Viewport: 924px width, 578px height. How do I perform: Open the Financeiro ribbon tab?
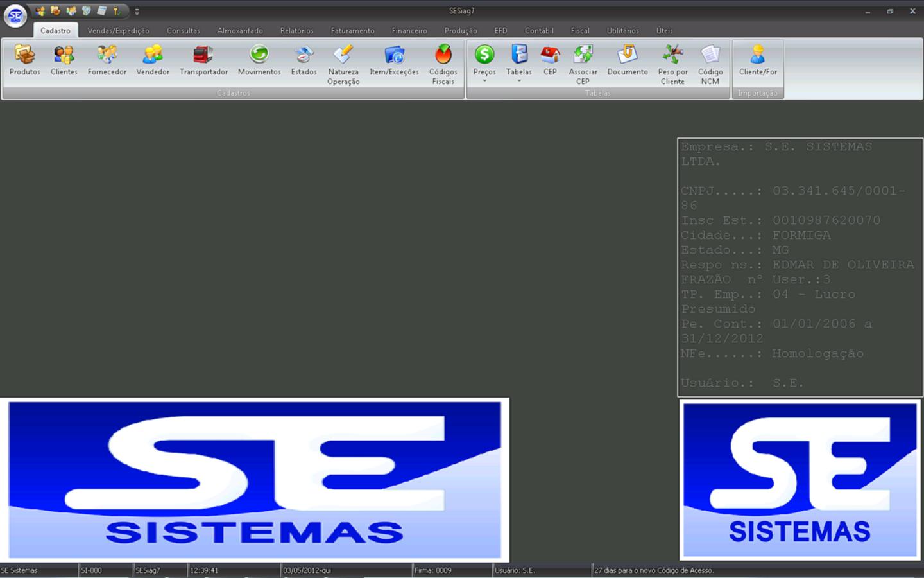(409, 31)
